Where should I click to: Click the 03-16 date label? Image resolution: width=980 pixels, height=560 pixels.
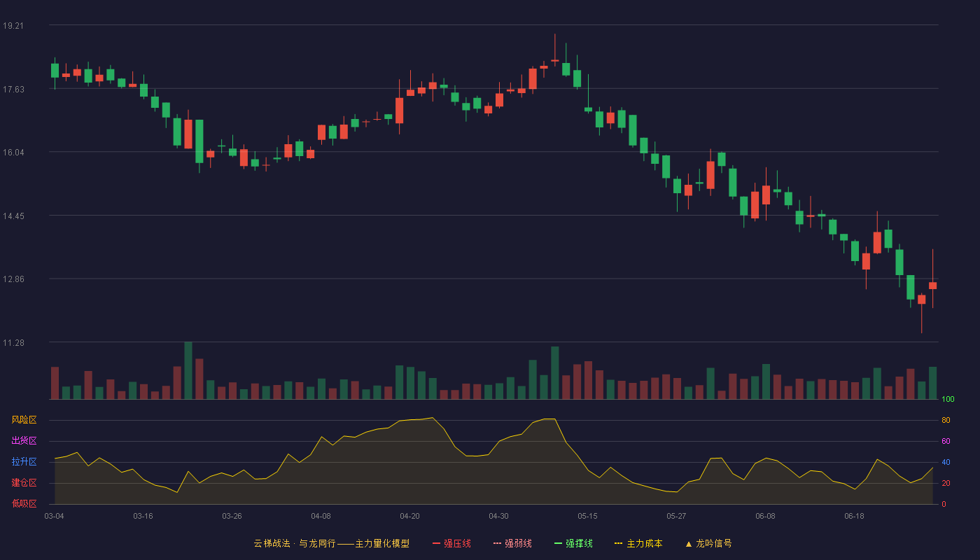point(143,516)
